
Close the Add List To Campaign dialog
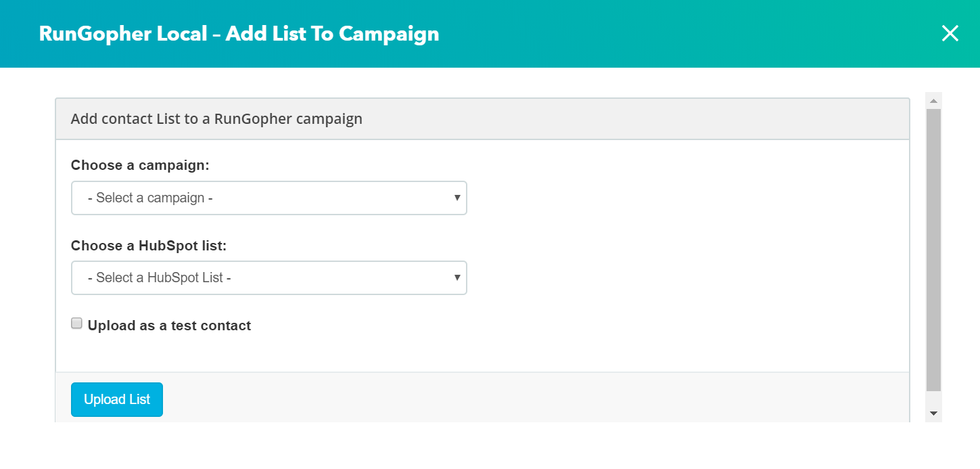coord(950,34)
